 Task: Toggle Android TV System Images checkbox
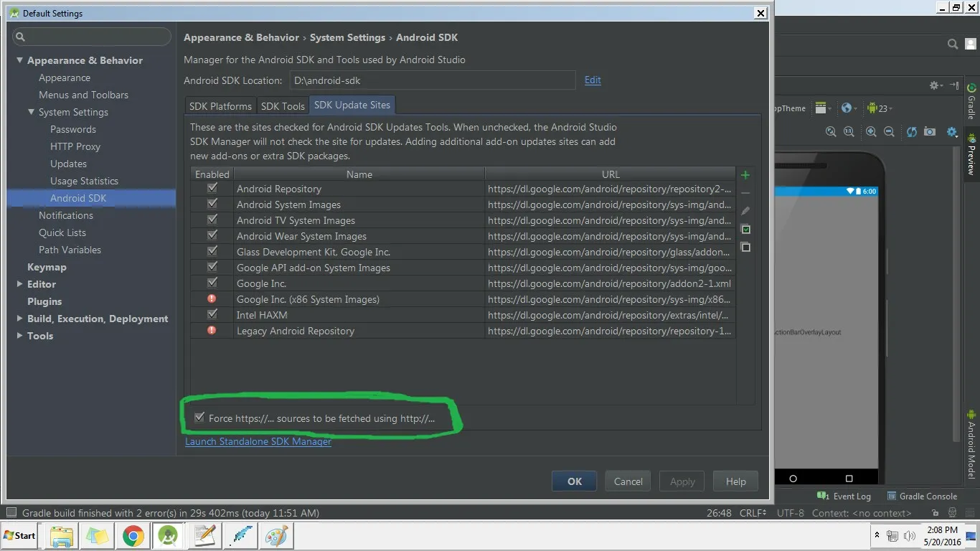click(212, 220)
